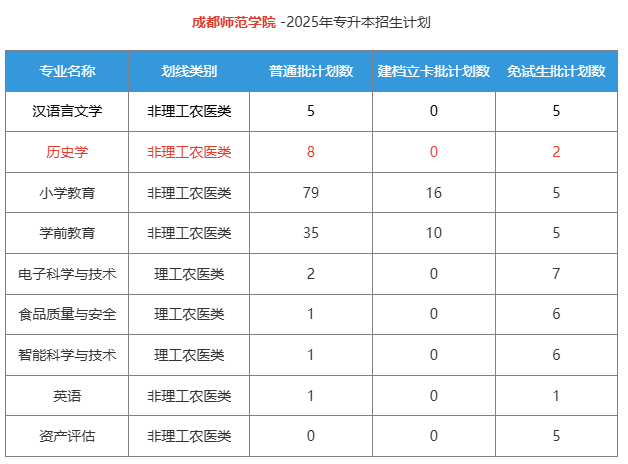Click the 普通批计划数 column header
Screen dimensions: 628x464
point(311,71)
